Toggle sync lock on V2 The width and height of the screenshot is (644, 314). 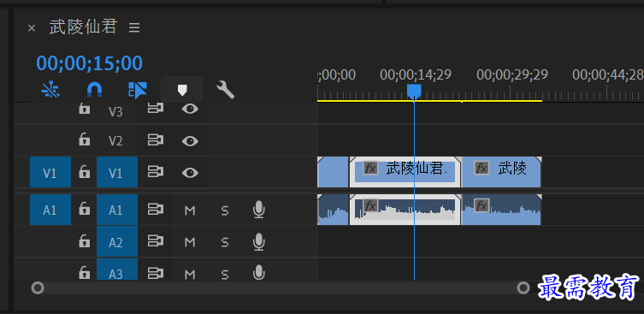156,140
